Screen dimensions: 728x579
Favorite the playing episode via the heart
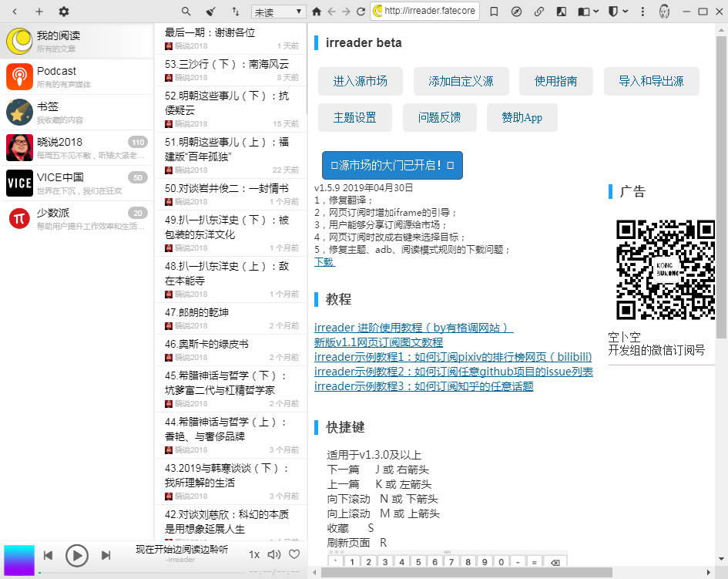click(295, 554)
